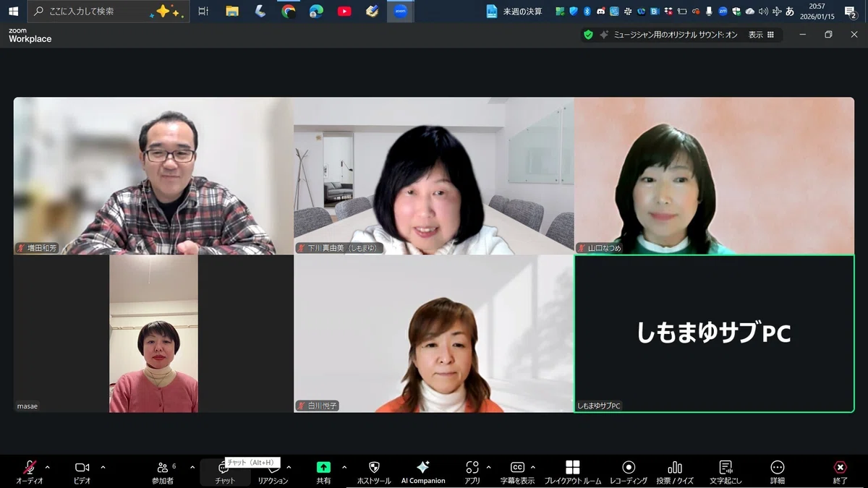Screen dimensions: 868x488
Task: Open the volume speaker tray icon
Action: (x=763, y=12)
